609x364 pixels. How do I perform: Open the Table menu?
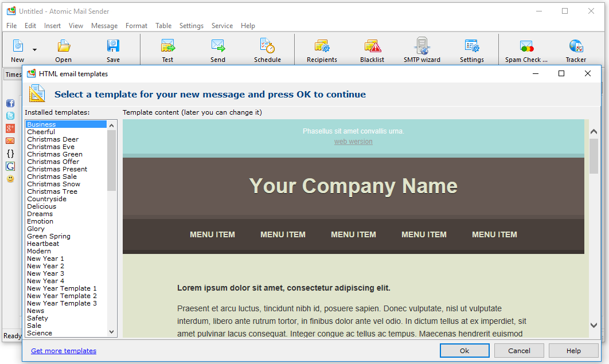(x=163, y=26)
